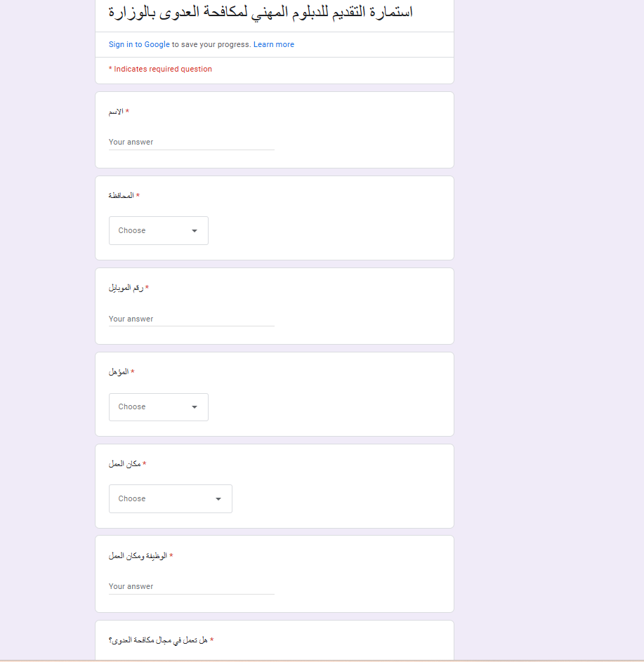
Task: Click the dropdown arrow under المؤهل
Action: click(195, 407)
